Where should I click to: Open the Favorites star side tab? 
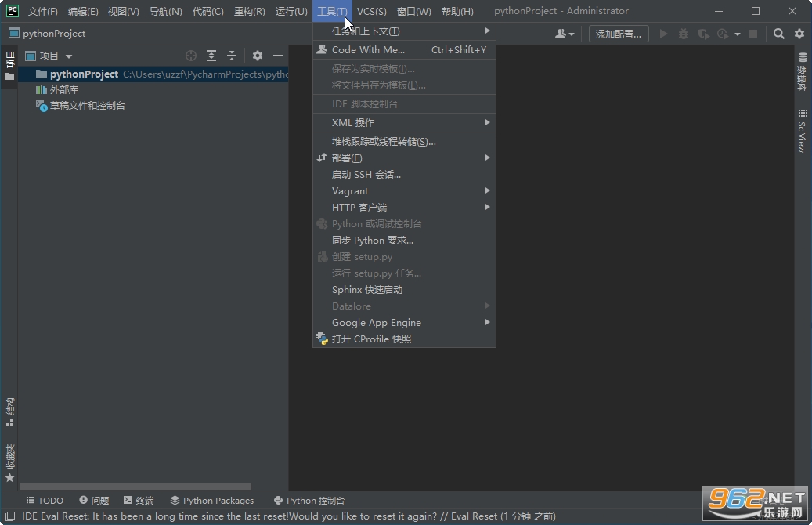(10, 463)
